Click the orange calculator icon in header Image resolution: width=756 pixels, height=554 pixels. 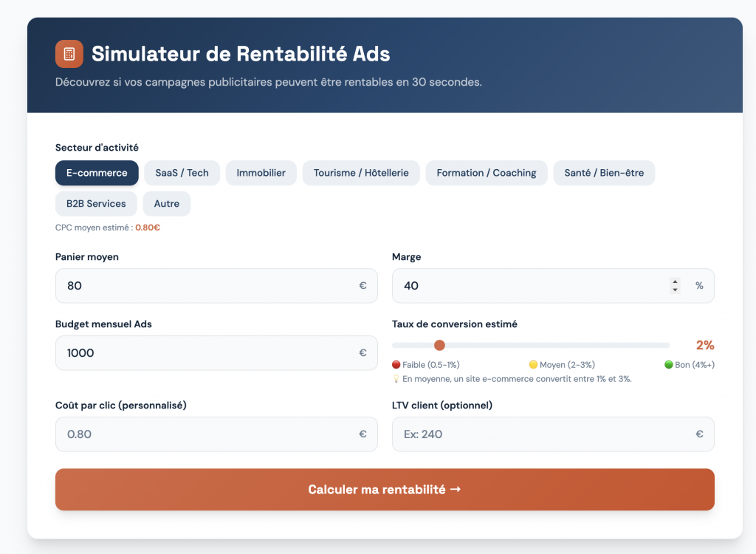[69, 54]
